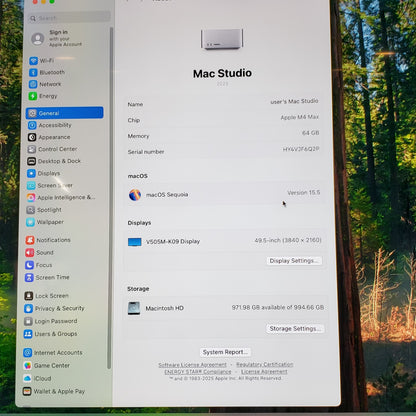Select the Bluetooth sidebar icon
416x416 pixels.
coord(33,72)
